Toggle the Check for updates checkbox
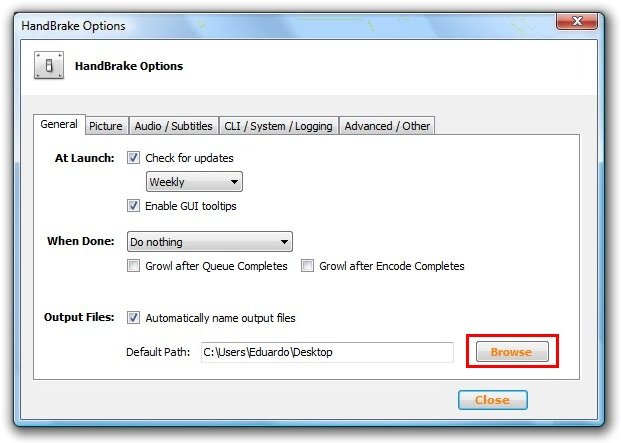The width and height of the screenshot is (621, 443). (x=133, y=158)
